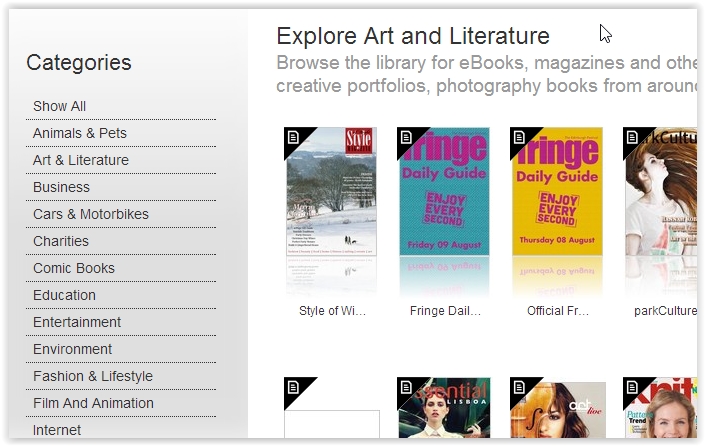The height and width of the screenshot is (446, 705).
Task: Open the Comic Books category
Action: [x=74, y=268]
